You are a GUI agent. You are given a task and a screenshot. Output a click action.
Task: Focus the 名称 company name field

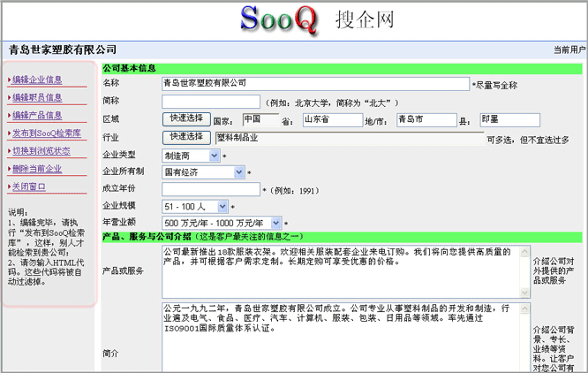click(x=315, y=84)
